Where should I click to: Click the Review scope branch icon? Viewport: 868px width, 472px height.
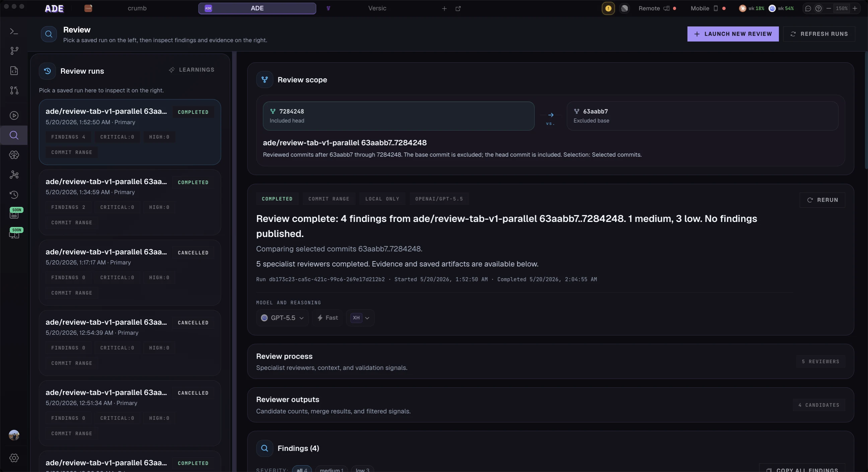(265, 80)
